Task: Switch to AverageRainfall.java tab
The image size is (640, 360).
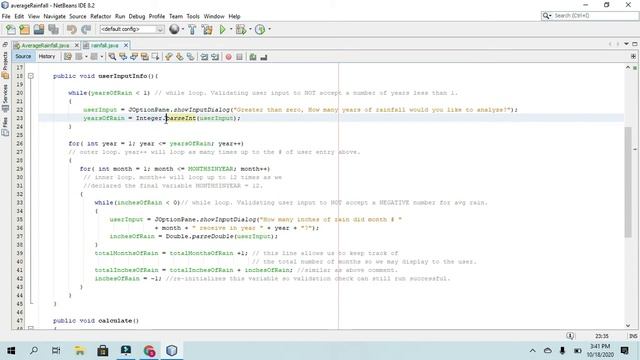Action: [x=45, y=45]
